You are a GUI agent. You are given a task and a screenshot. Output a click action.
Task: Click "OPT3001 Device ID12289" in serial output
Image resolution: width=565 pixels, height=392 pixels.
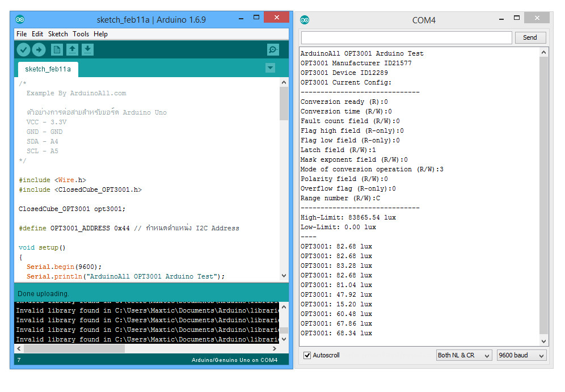pyautogui.click(x=344, y=73)
